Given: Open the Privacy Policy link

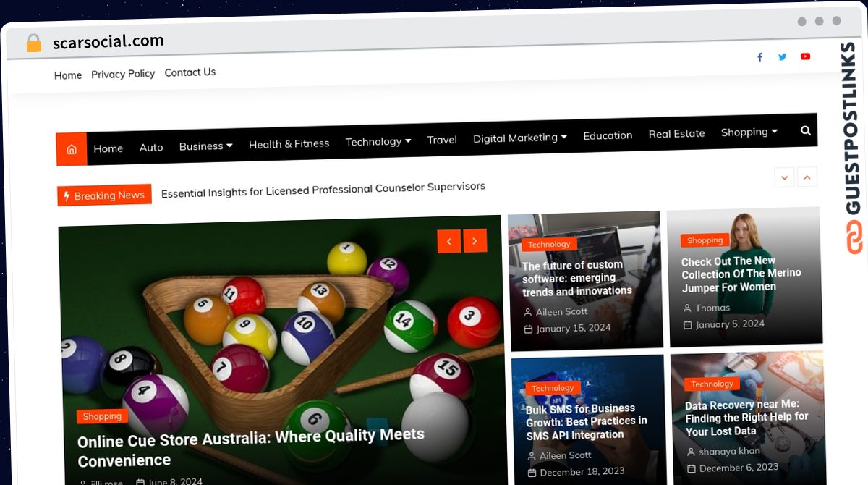Looking at the screenshot, I should point(123,74).
